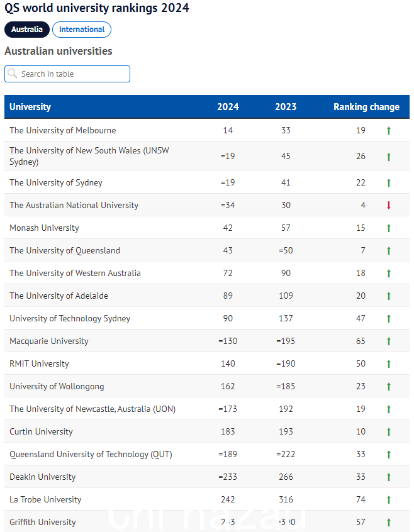
Task: Select 'The University of Queensland' cell
Action: (65, 250)
